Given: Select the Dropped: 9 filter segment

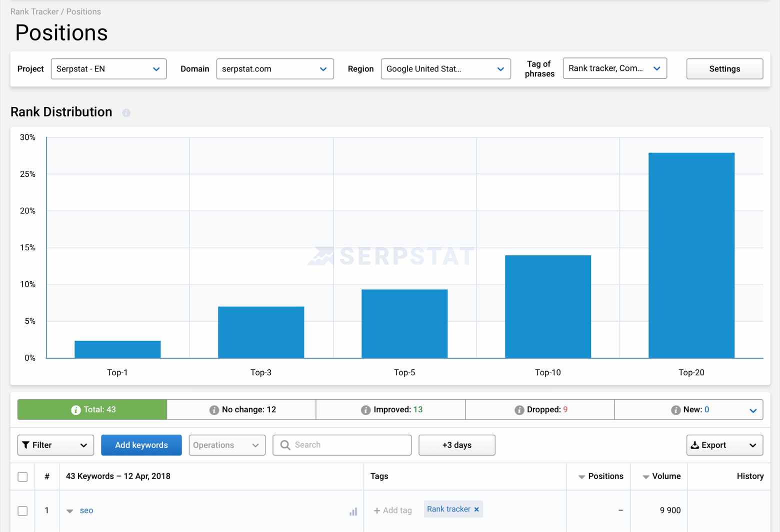Looking at the screenshot, I should coord(540,410).
